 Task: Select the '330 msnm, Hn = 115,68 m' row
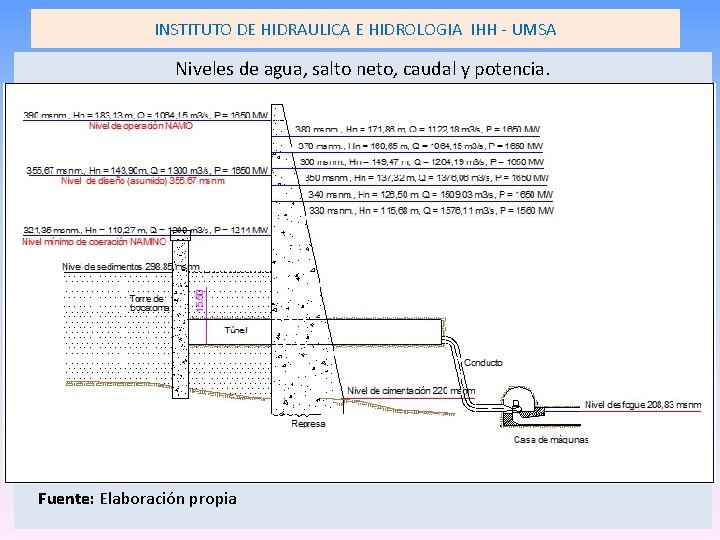432,211
